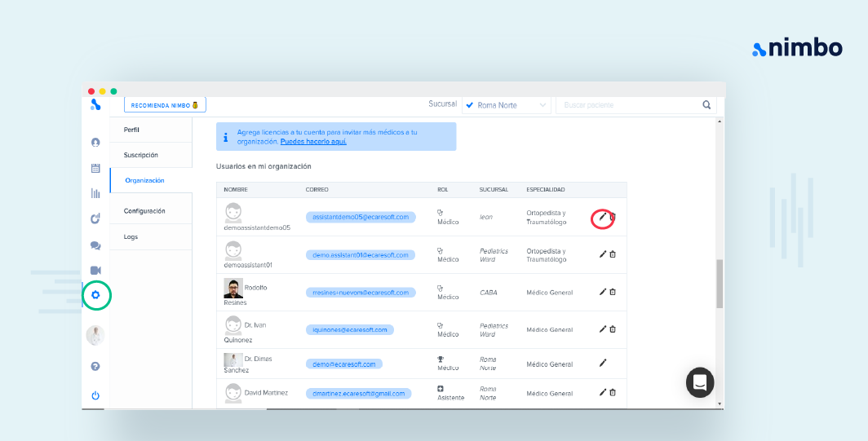868x441 pixels.
Task: Edit Dr. Dimas Sanchez user
Action: 603,363
